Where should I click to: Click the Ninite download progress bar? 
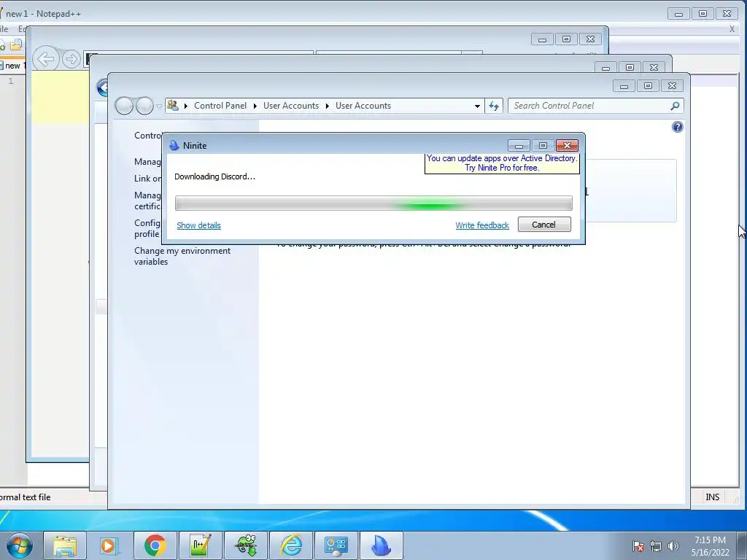pos(373,203)
